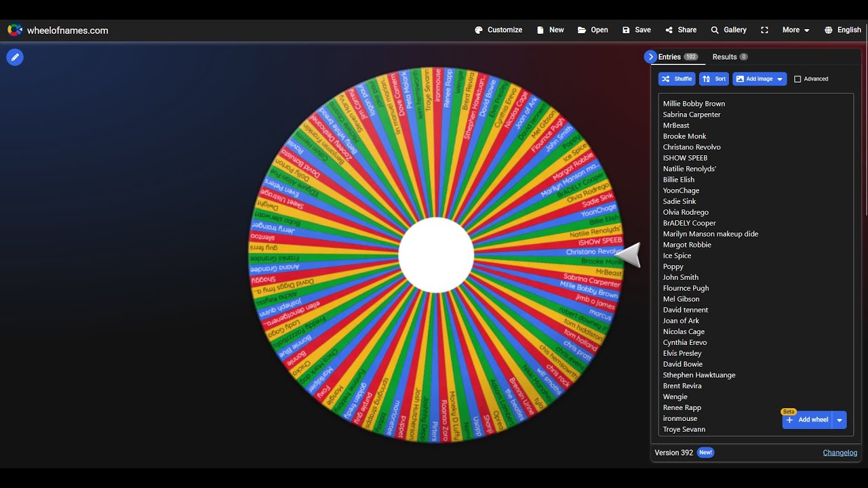This screenshot has height=488, width=868.
Task: Shuffle the entries list
Action: click(x=677, y=79)
